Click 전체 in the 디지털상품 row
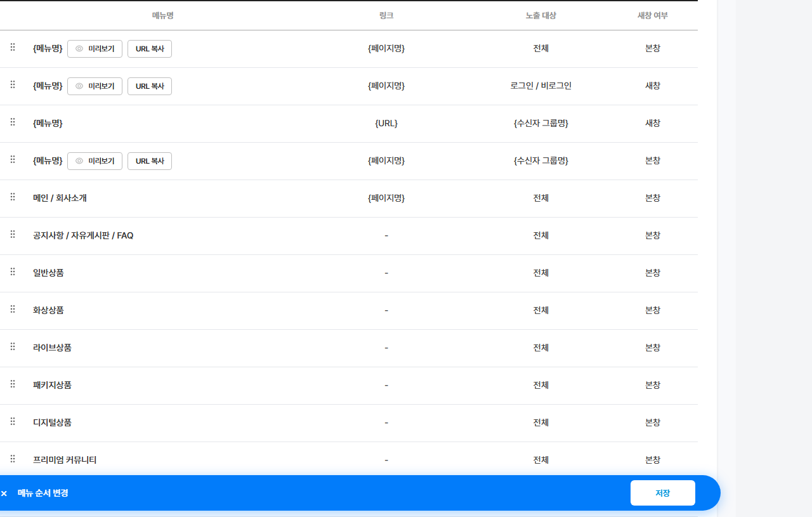The width and height of the screenshot is (812, 517). click(x=541, y=422)
